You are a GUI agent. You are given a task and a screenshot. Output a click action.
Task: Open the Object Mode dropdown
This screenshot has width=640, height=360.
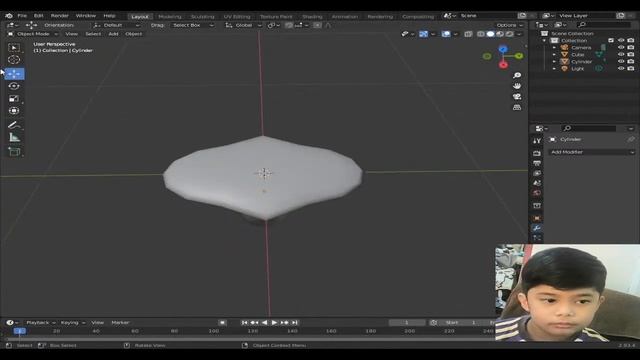click(x=33, y=34)
